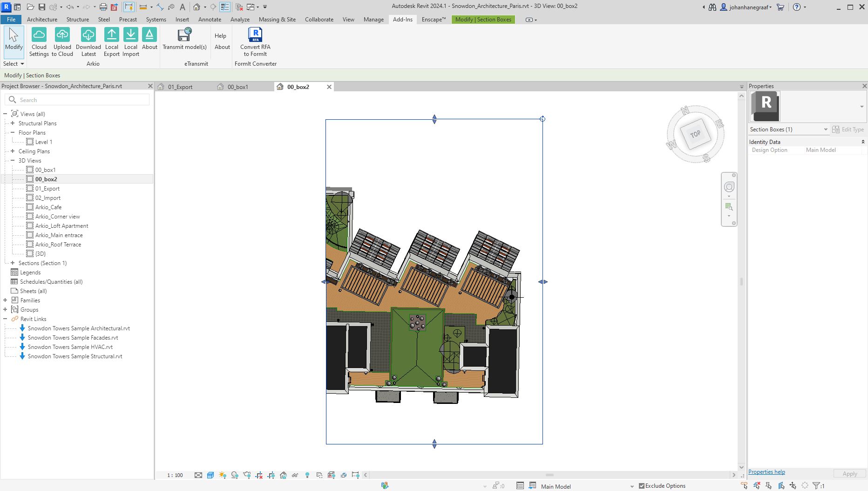This screenshot has width=868, height=491.
Task: Click the Visual Style cube icon
Action: coord(210,475)
